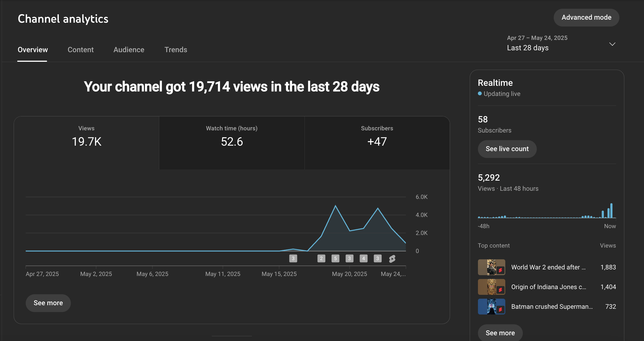644x341 pixels.
Task: Click the '5' video publish marker
Action: tap(335, 258)
